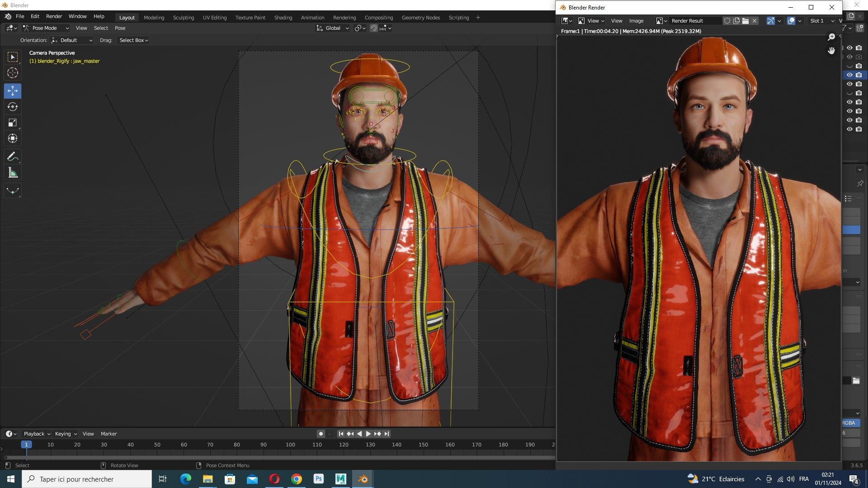Click the zoom magnifier gizmo in render window

coord(831,37)
